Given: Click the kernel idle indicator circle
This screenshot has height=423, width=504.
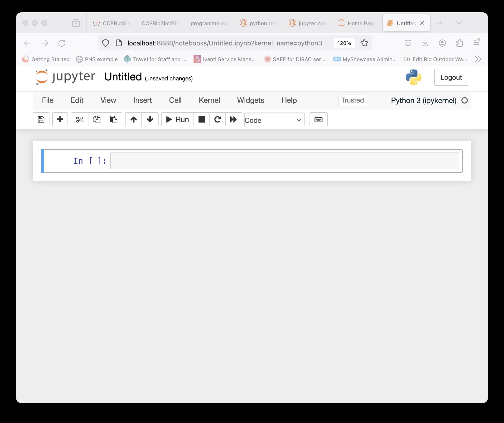Looking at the screenshot, I should [x=465, y=100].
